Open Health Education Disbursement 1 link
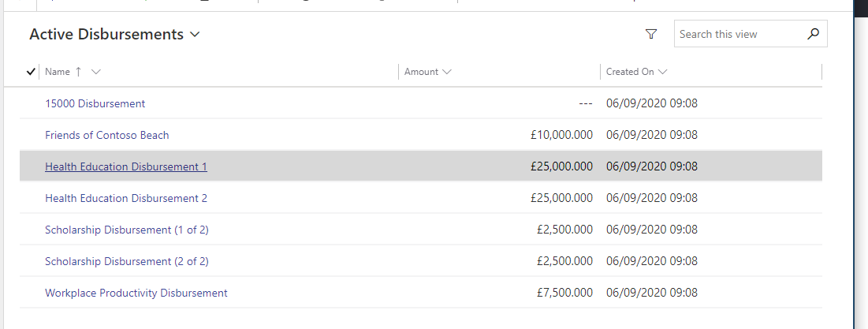The width and height of the screenshot is (868, 329). coord(126,166)
